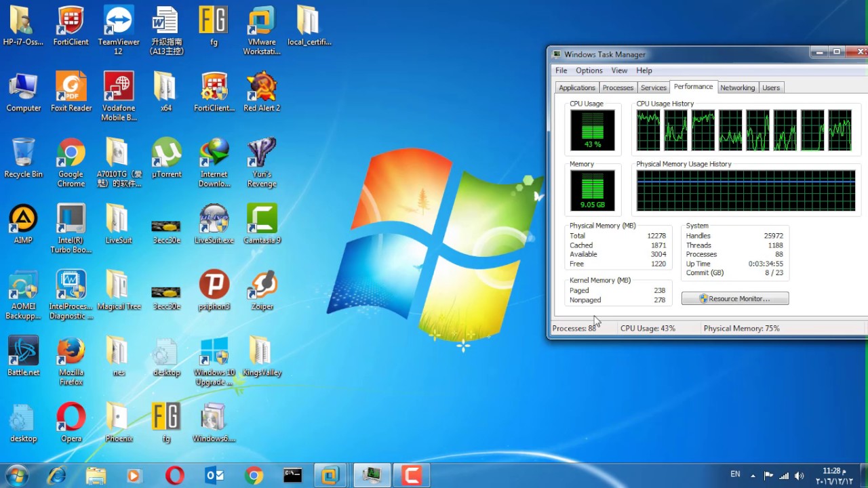Image resolution: width=868 pixels, height=488 pixels.
Task: Select Camtasia 9 desktop shortcut
Action: [x=262, y=224]
